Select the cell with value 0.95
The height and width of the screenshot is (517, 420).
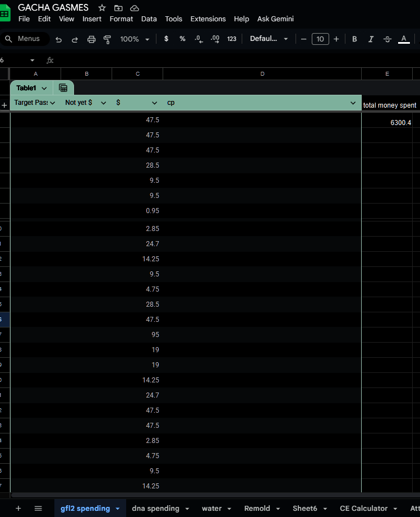tap(137, 211)
